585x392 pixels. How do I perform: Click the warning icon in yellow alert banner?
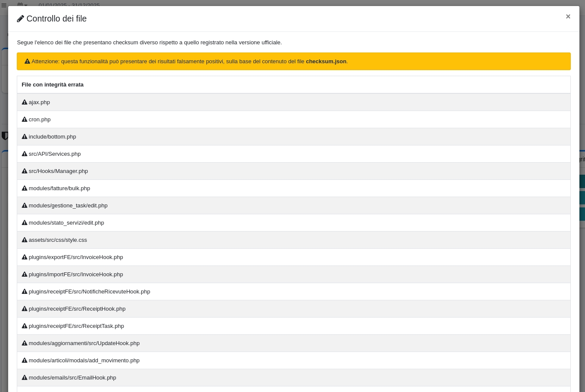[x=27, y=62]
